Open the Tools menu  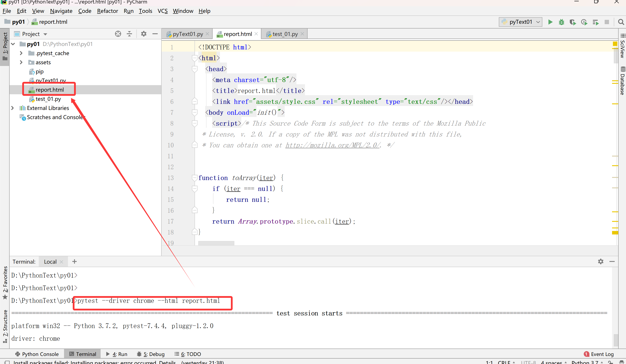coord(145,11)
